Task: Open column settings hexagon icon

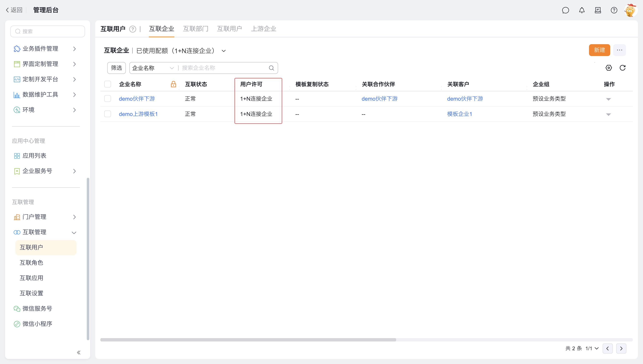Action: coord(609,68)
